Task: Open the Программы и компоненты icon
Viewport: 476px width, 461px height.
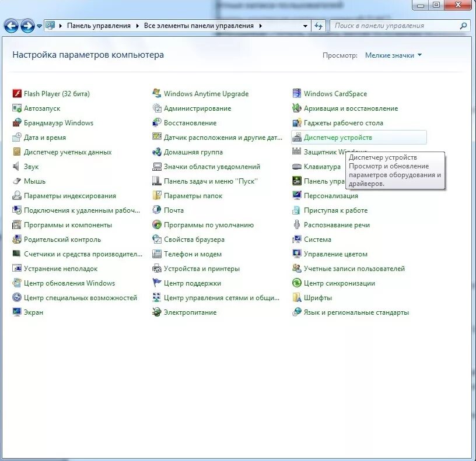Action: point(17,224)
